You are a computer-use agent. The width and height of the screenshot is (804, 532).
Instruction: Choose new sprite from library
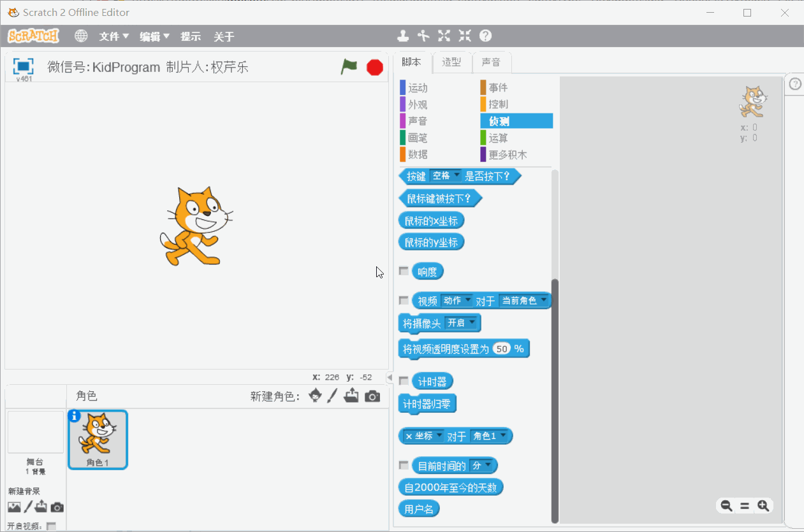click(x=315, y=396)
